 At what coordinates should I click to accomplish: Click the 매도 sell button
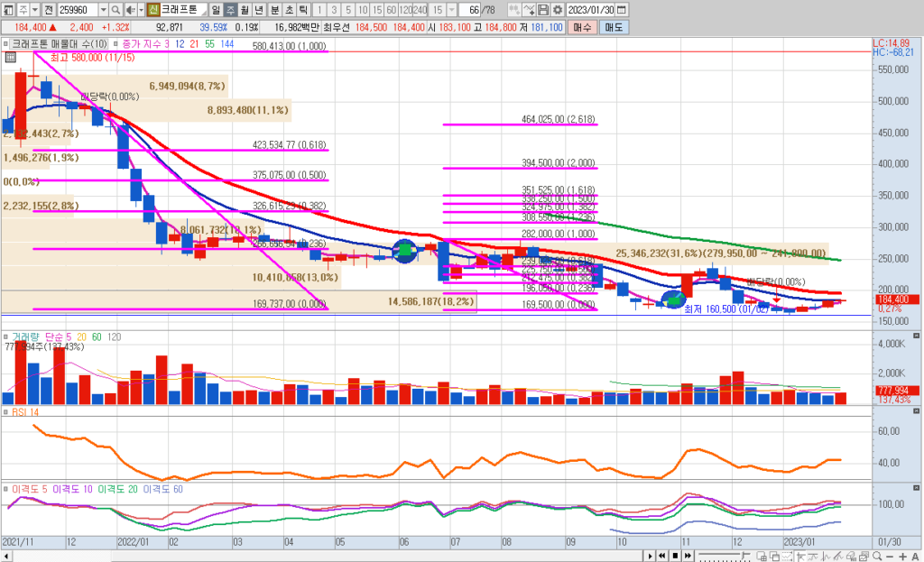pos(614,28)
